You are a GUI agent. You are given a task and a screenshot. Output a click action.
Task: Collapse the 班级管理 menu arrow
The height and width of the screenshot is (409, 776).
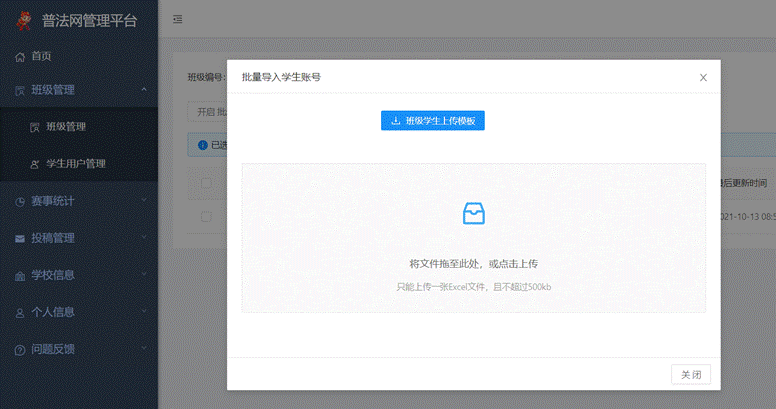(144, 90)
